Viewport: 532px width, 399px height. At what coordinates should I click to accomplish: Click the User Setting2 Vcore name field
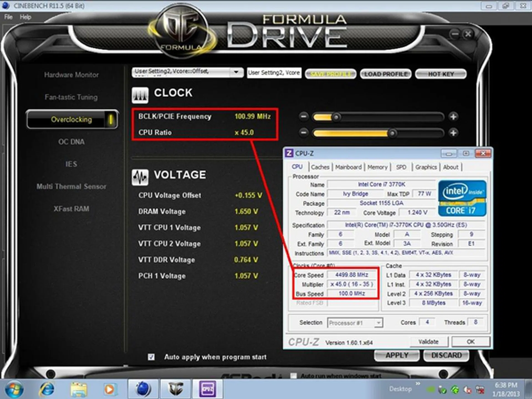[274, 73]
